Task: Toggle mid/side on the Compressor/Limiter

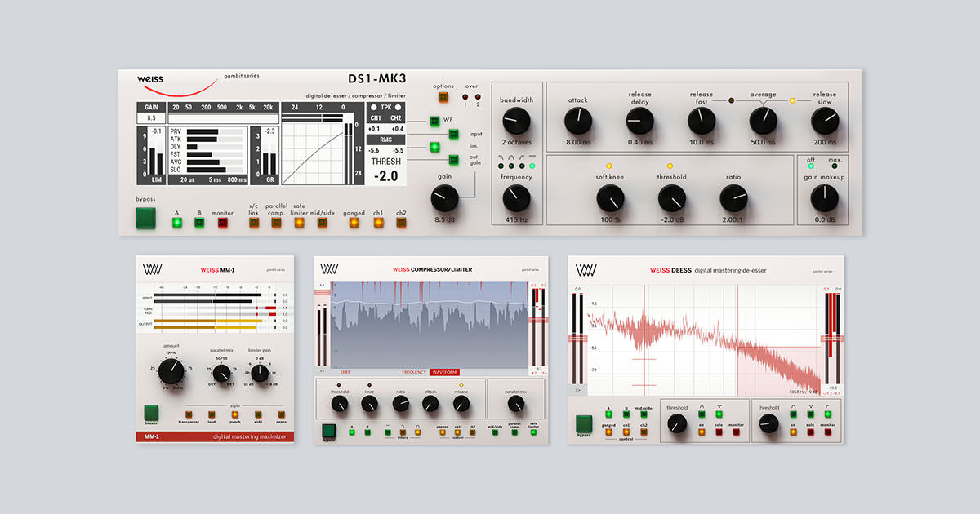Action: tap(495, 432)
